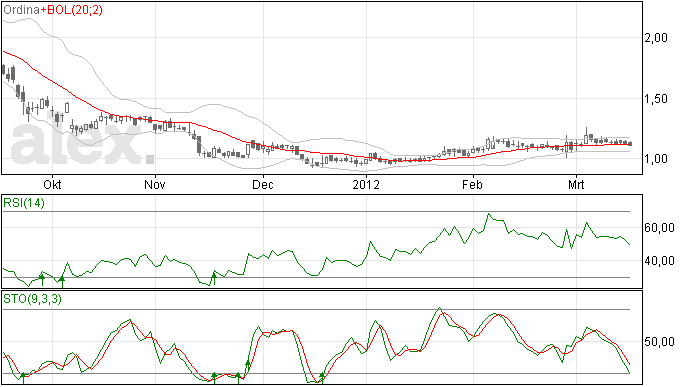Screen dimensions: 690x387
Task: Click the 40,00 RSI axis value
Action: (659, 261)
